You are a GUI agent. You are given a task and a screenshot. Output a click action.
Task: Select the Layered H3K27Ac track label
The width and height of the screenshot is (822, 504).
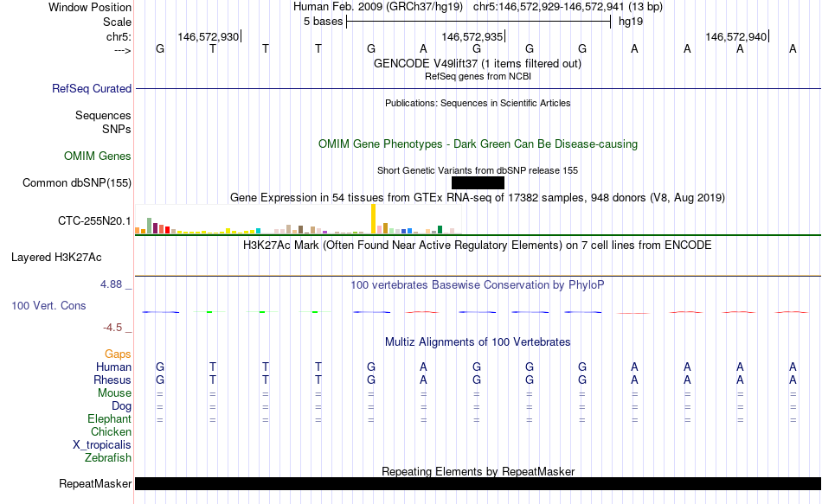[x=56, y=258]
